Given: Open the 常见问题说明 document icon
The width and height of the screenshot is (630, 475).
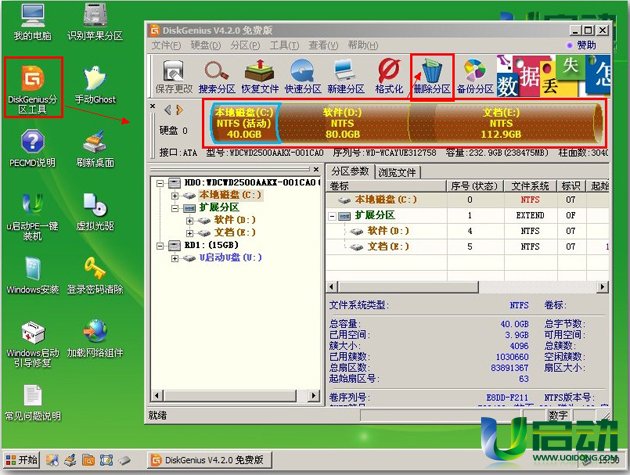Looking at the screenshot, I should 33,403.
